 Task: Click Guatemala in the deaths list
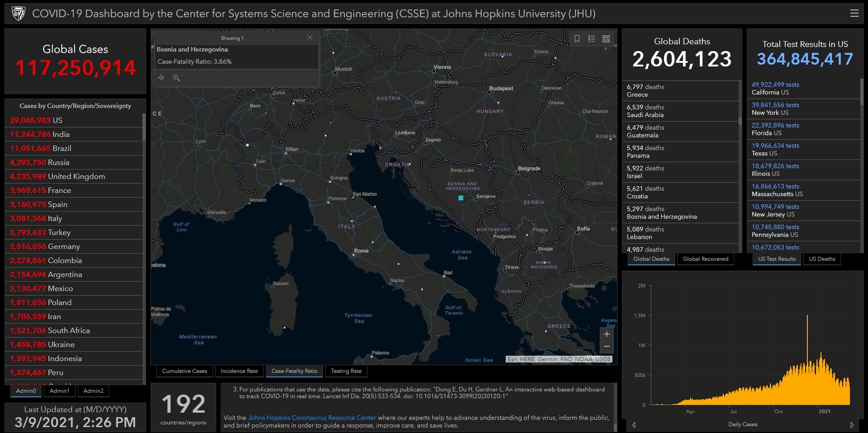pos(680,132)
